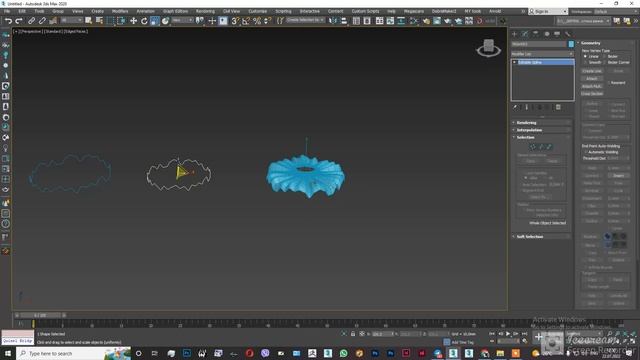This screenshot has width=640, height=360.
Task: Toggle the Angle Snap icon
Action: coord(246,21)
